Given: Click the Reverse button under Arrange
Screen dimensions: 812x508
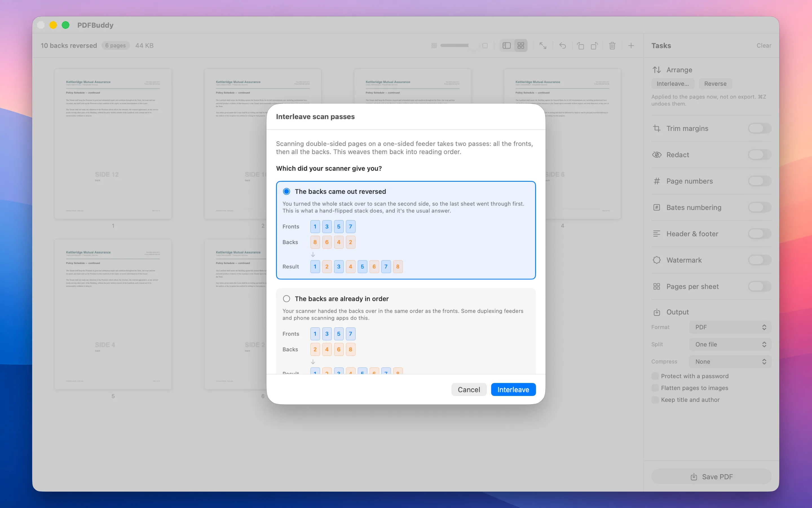Looking at the screenshot, I should [x=715, y=84].
